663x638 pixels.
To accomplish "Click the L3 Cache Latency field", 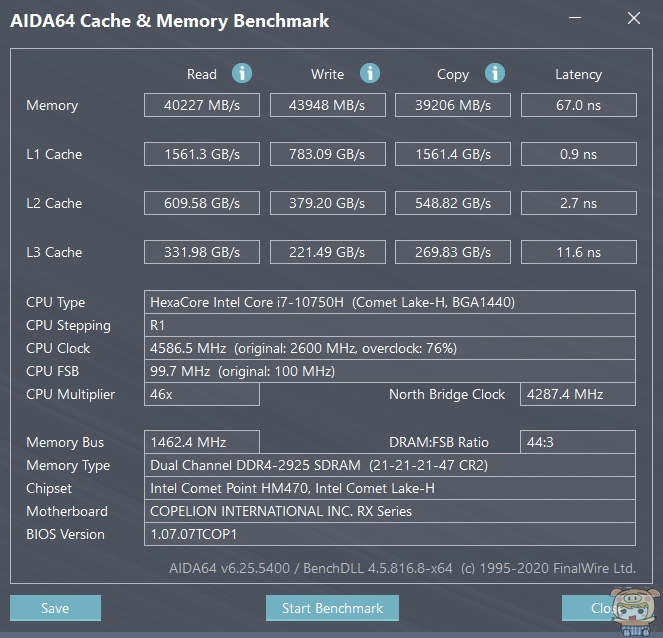I will [578, 252].
